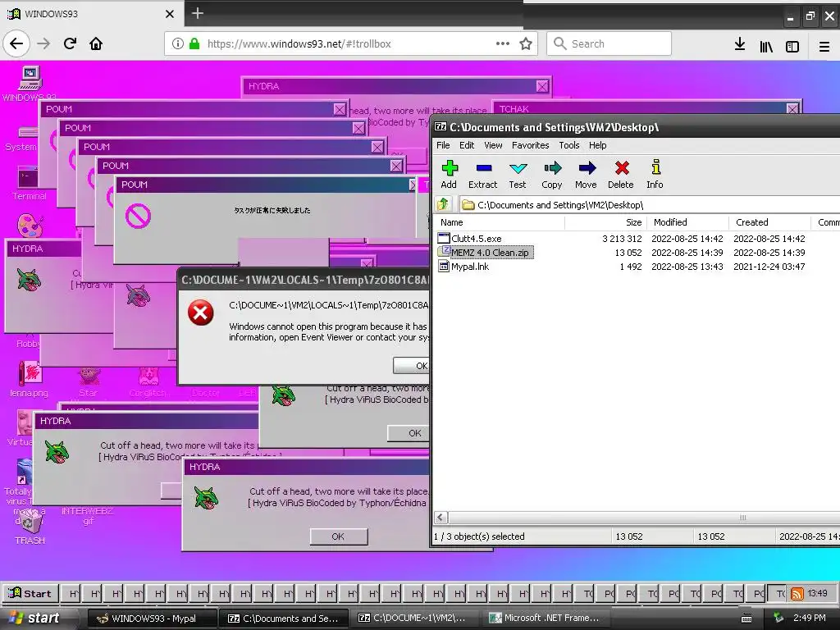Open the browser hamburger menu
840x630 pixels.
point(824,47)
